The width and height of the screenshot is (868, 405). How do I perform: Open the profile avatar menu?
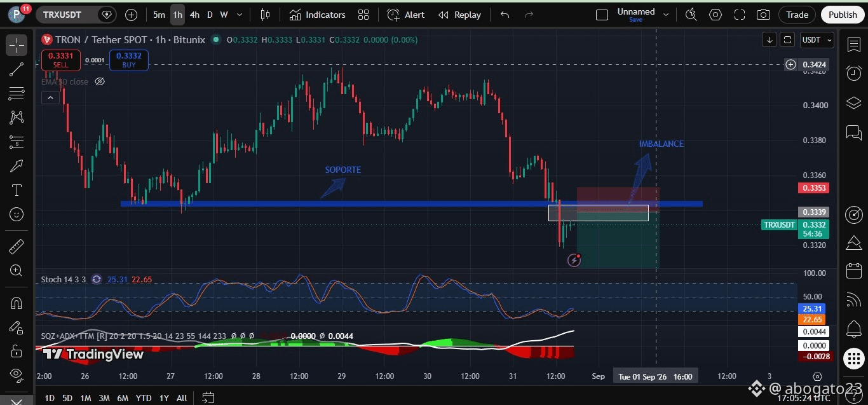[x=17, y=15]
